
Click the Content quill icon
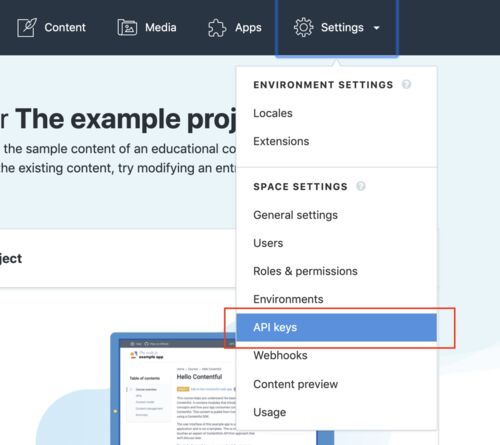coord(27,27)
